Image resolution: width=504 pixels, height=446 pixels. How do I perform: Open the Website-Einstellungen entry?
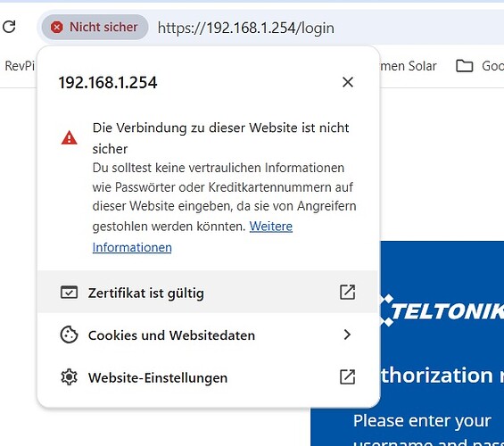tap(208, 377)
